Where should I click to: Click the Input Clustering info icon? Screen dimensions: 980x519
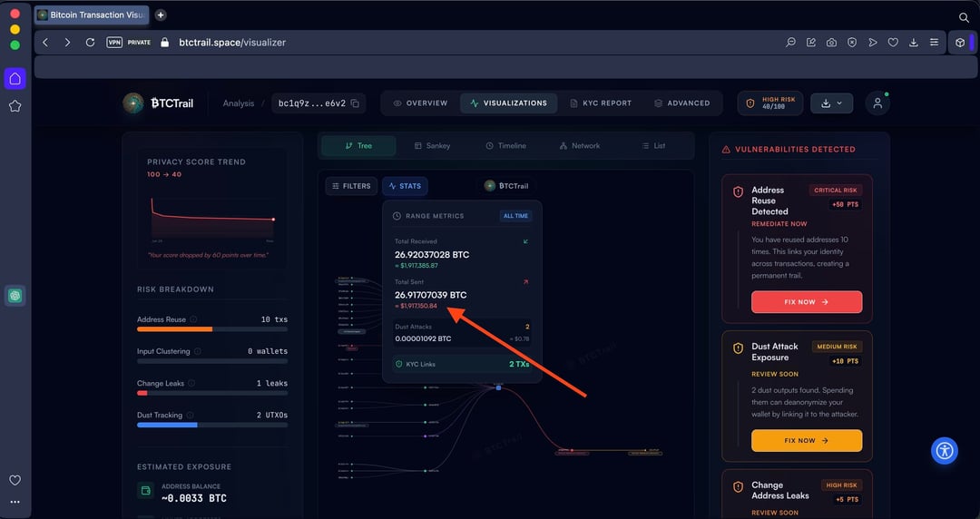[197, 351]
